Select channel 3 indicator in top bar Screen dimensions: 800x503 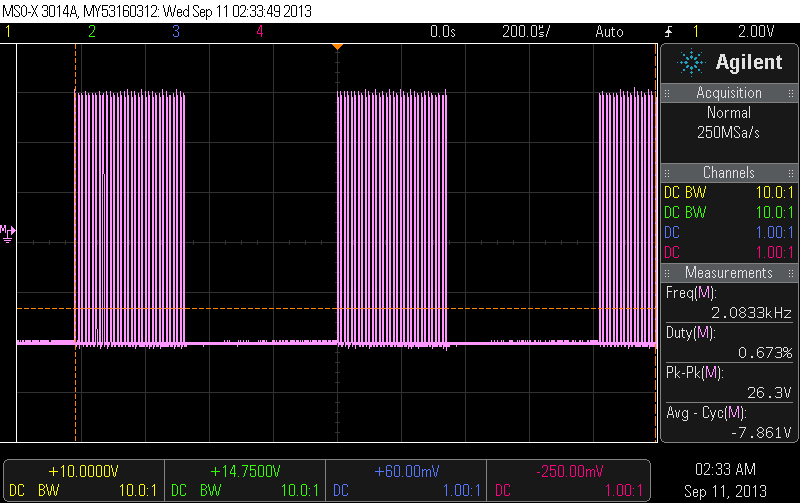[x=176, y=32]
